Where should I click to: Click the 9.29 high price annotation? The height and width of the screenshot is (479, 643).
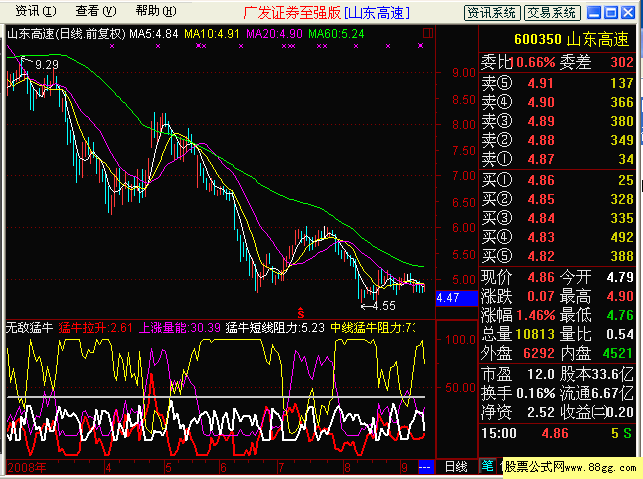(x=47, y=64)
